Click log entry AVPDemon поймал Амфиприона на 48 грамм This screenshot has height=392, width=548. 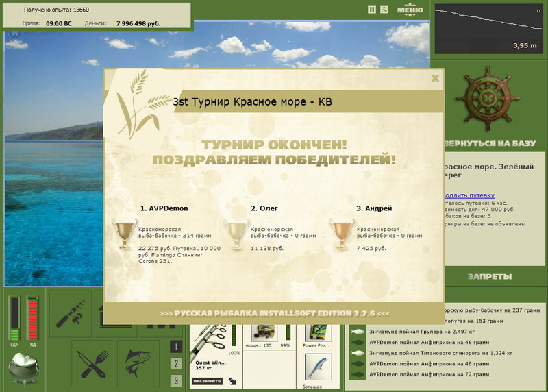point(429,364)
